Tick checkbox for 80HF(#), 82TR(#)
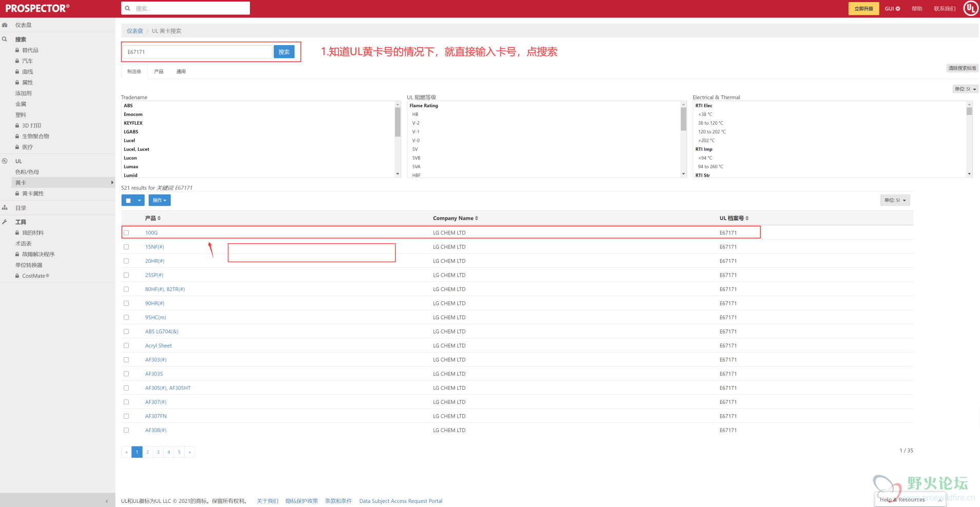Screen dimensions: 980x507 [x=126, y=289]
